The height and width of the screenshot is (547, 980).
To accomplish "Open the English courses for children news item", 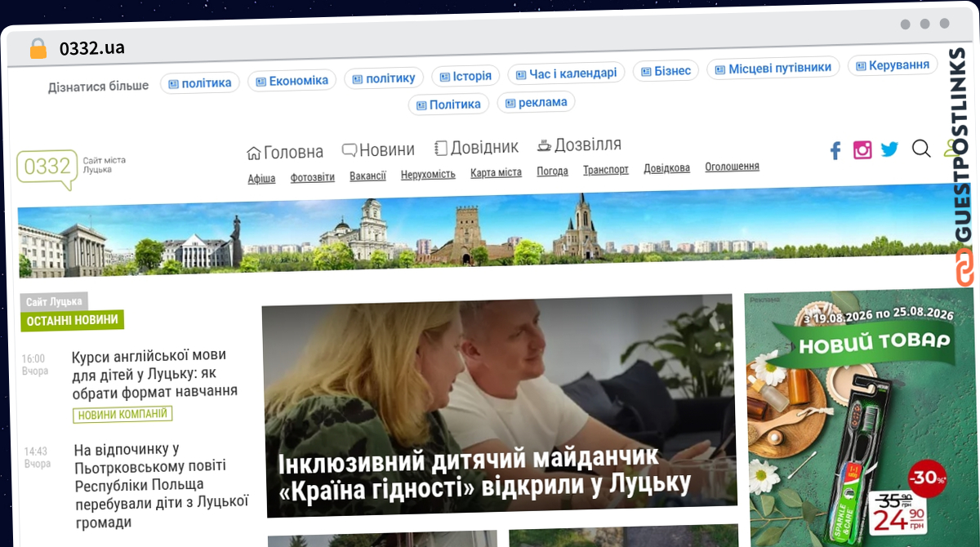I will tap(155, 373).
